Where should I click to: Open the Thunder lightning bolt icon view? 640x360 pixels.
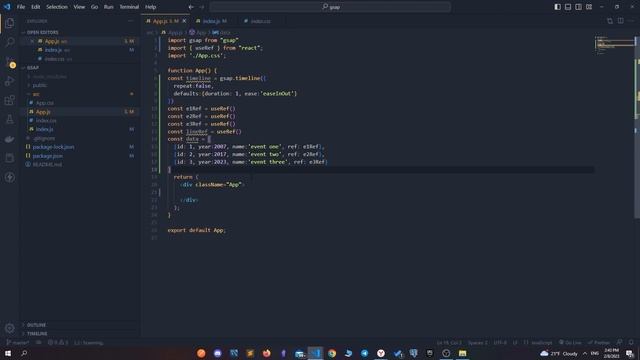[x=10, y=177]
